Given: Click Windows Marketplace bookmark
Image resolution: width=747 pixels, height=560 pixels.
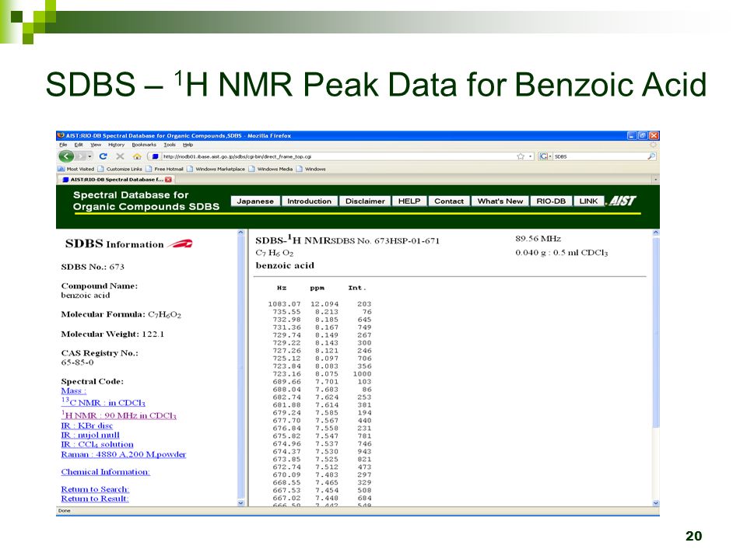Looking at the screenshot, I should [216, 169].
